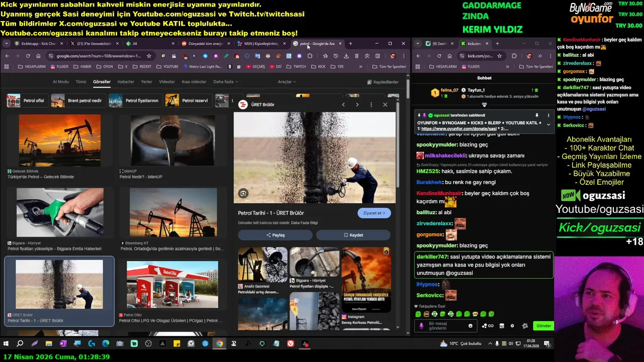The height and width of the screenshot is (362, 644).
Task: Open Metro Last Light bookmark
Action: [202, 66]
